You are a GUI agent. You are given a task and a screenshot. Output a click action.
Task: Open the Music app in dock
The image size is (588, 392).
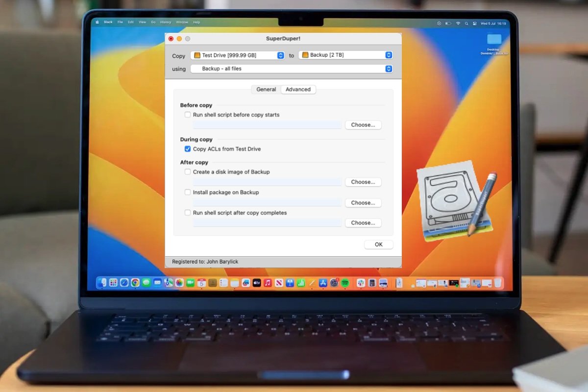click(268, 283)
